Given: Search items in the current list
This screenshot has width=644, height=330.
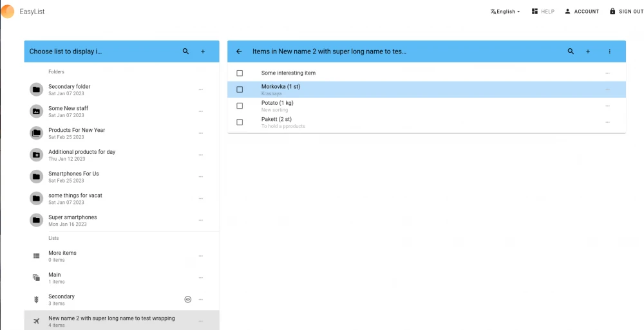Looking at the screenshot, I should point(571,51).
